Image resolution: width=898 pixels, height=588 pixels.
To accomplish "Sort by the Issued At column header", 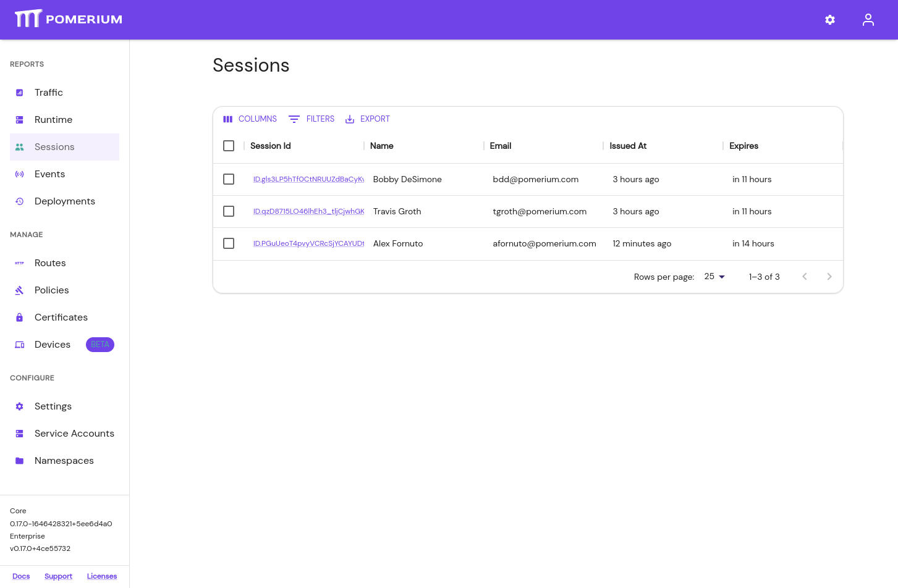I will pos(628,146).
